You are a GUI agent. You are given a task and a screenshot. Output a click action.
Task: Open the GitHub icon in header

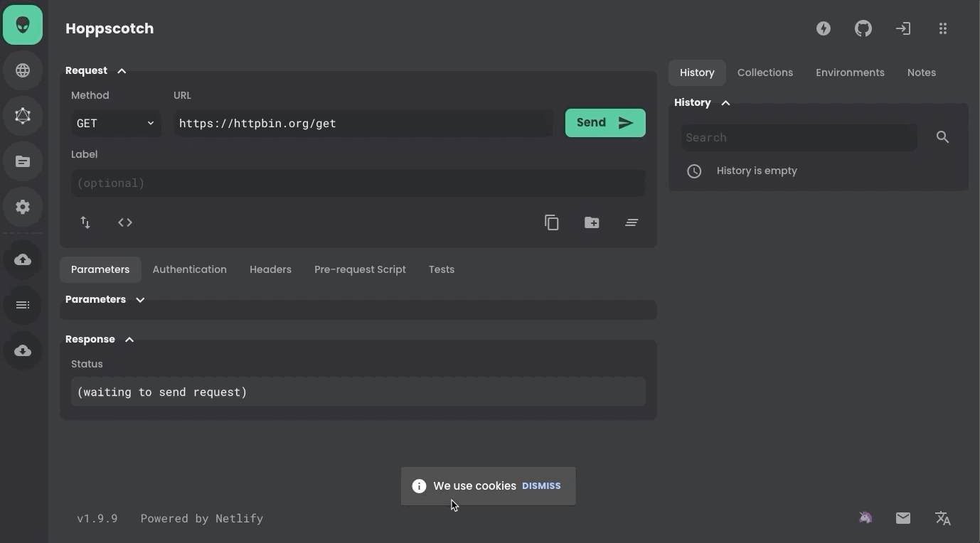point(863,28)
